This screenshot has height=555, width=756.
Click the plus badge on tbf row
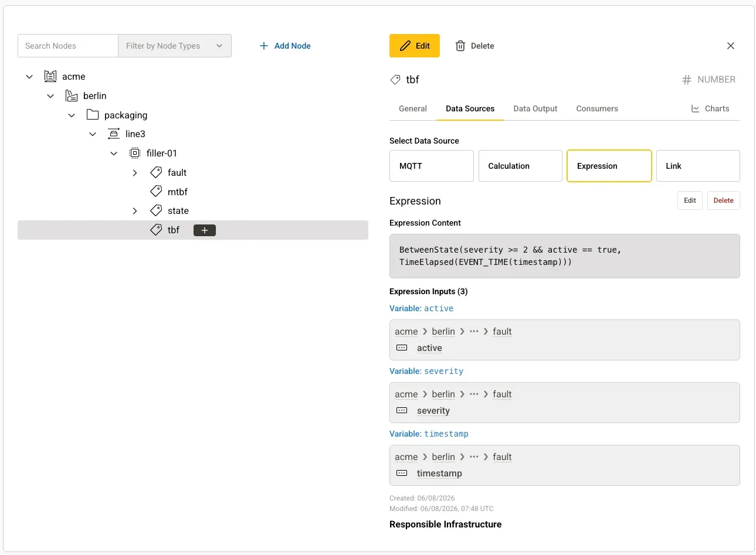pos(205,230)
